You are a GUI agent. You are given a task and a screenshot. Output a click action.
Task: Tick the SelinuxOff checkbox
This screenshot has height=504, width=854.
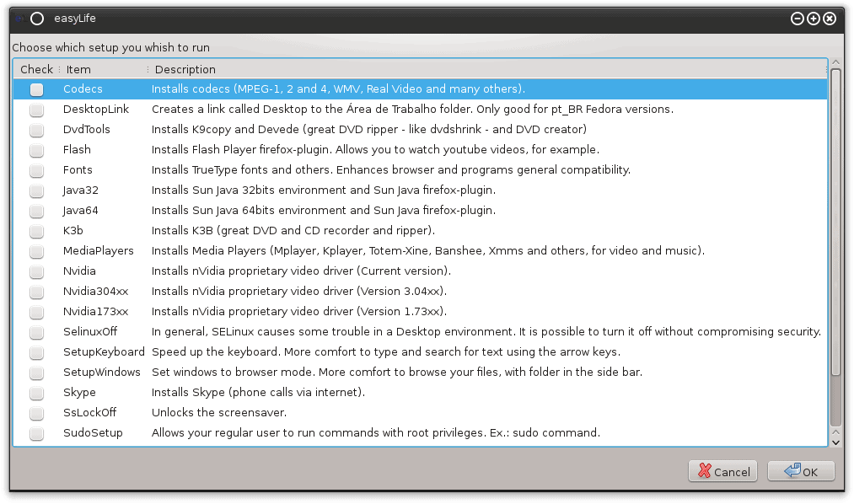pos(36,333)
